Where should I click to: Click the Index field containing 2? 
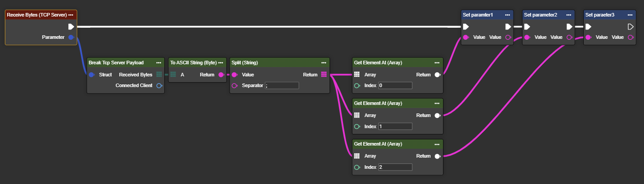pyautogui.click(x=395, y=167)
